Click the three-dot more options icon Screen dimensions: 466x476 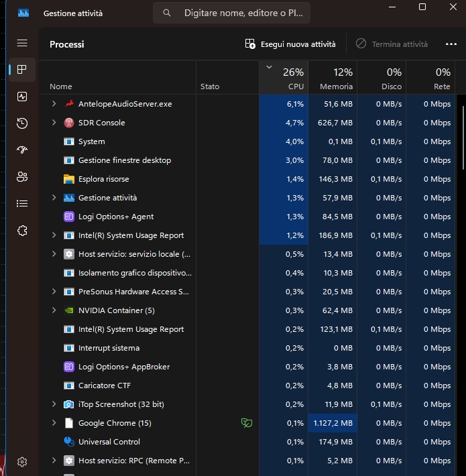(x=451, y=44)
